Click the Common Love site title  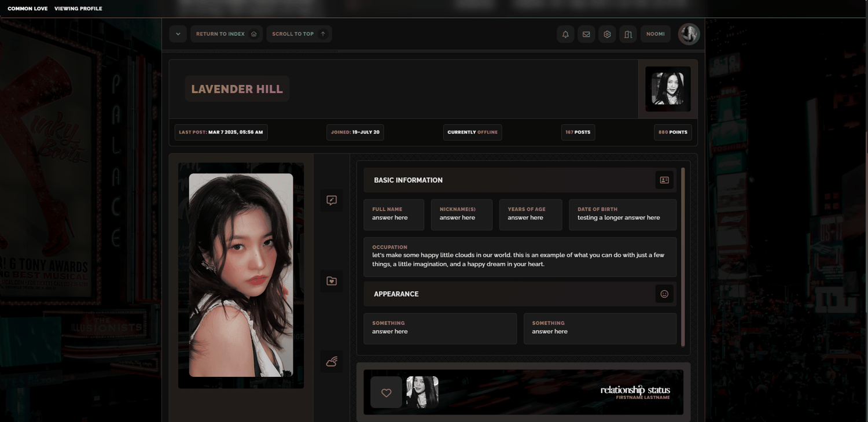pos(27,9)
